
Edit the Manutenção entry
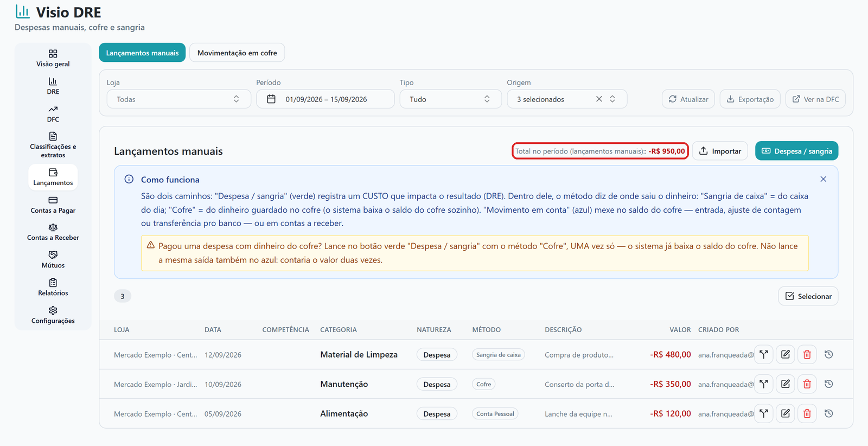(x=785, y=384)
